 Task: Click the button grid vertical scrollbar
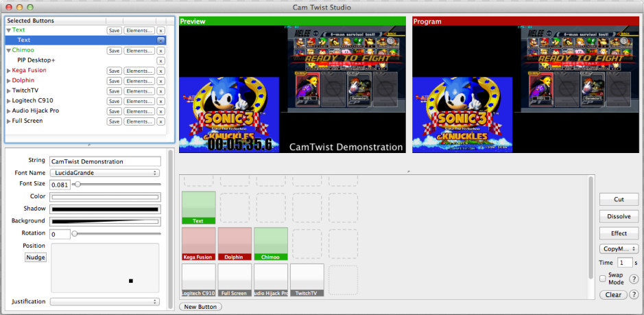coord(591,227)
